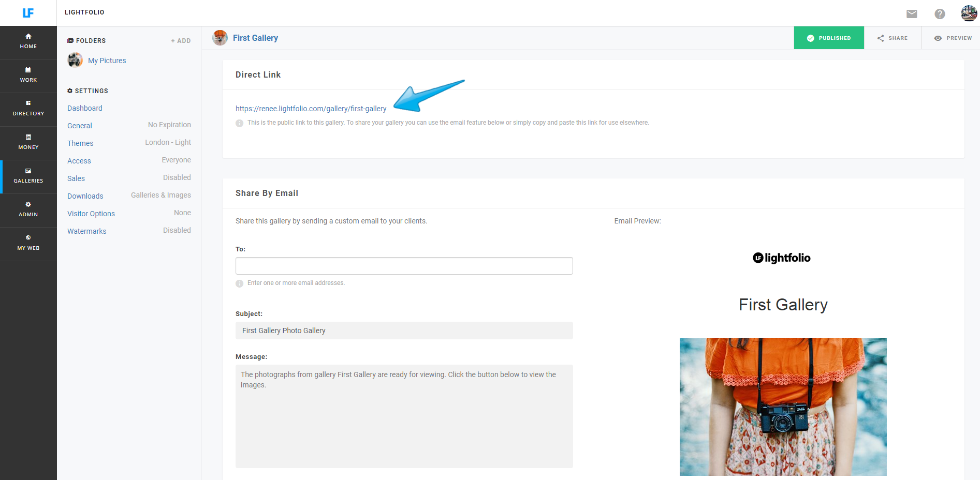
Task: Open Downloads settings
Action: click(85, 196)
